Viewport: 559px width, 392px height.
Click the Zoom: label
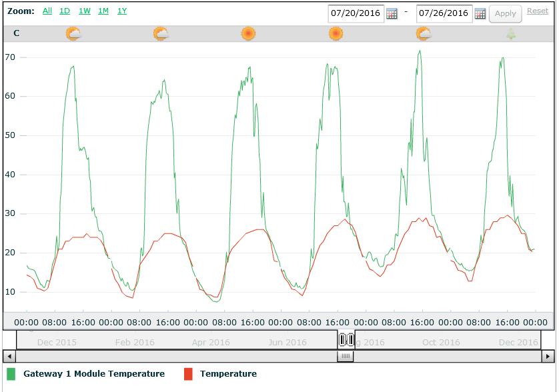pos(21,11)
